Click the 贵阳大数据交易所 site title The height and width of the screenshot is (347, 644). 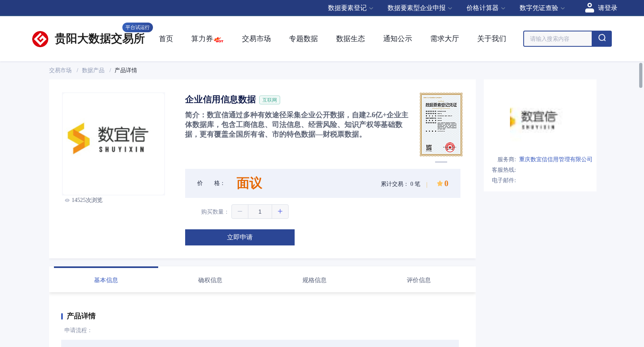tap(100, 39)
